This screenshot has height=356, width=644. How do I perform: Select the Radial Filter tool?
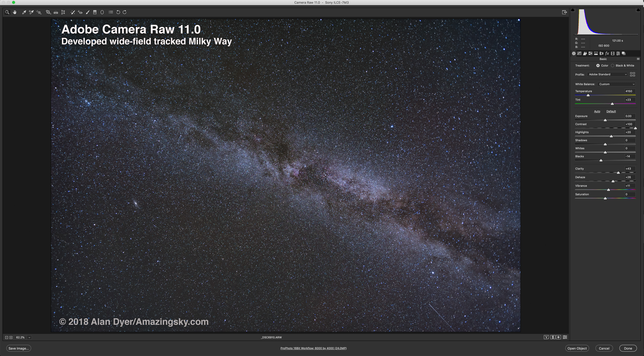[x=102, y=12]
